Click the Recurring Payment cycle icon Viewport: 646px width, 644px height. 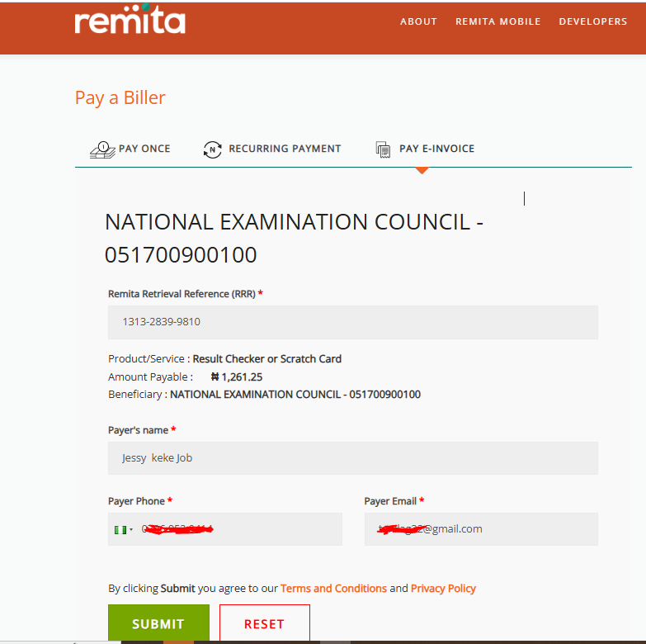213,149
